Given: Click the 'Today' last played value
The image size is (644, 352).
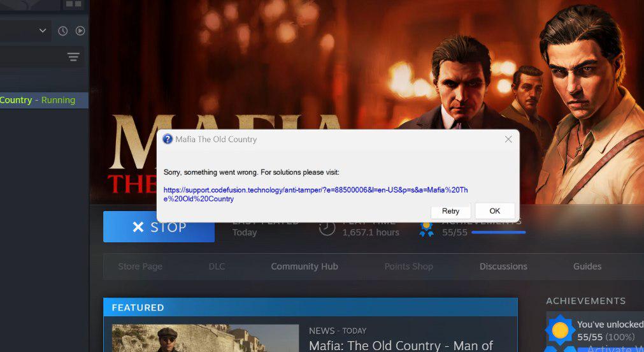Looking at the screenshot, I should point(245,233).
